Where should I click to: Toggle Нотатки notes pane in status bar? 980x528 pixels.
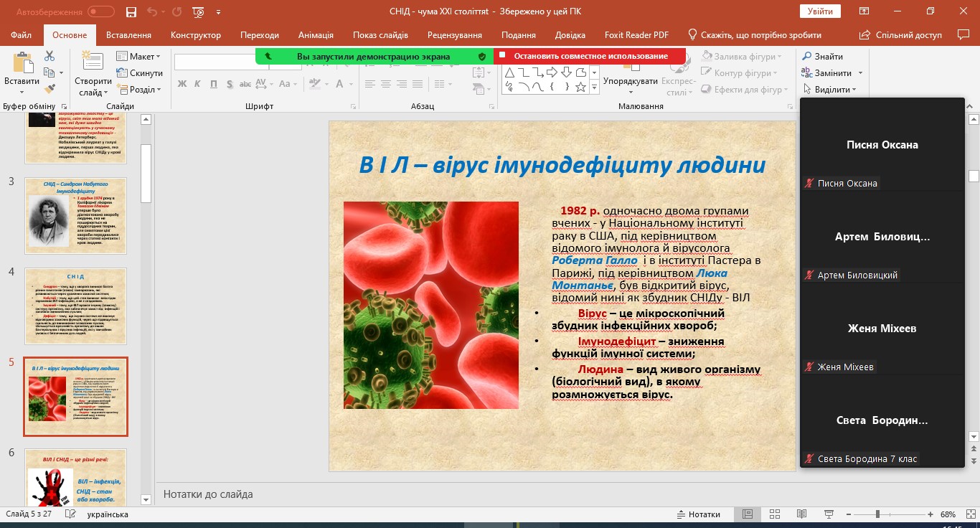[x=698, y=514]
